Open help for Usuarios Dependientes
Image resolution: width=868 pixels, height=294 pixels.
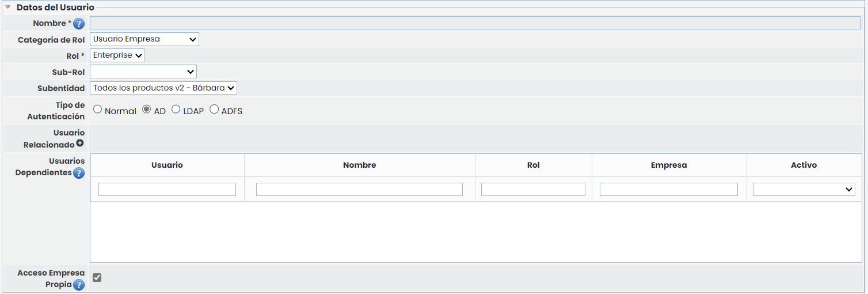coord(79,173)
